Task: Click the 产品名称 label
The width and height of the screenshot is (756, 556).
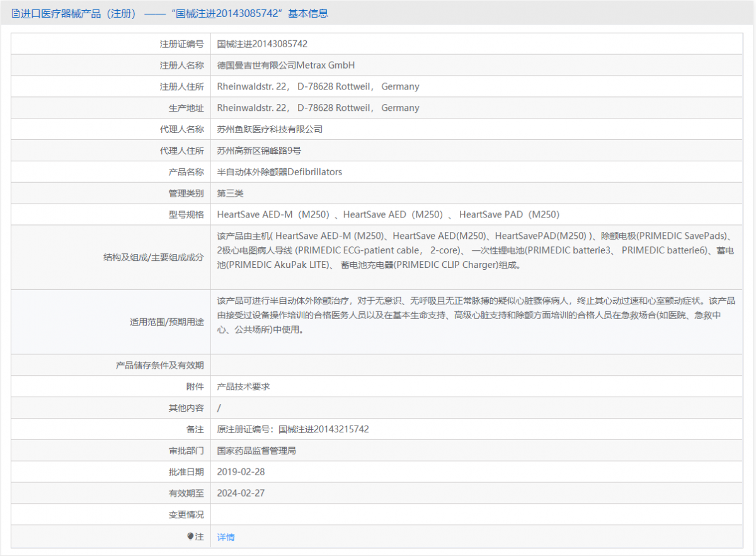Action: point(186,171)
